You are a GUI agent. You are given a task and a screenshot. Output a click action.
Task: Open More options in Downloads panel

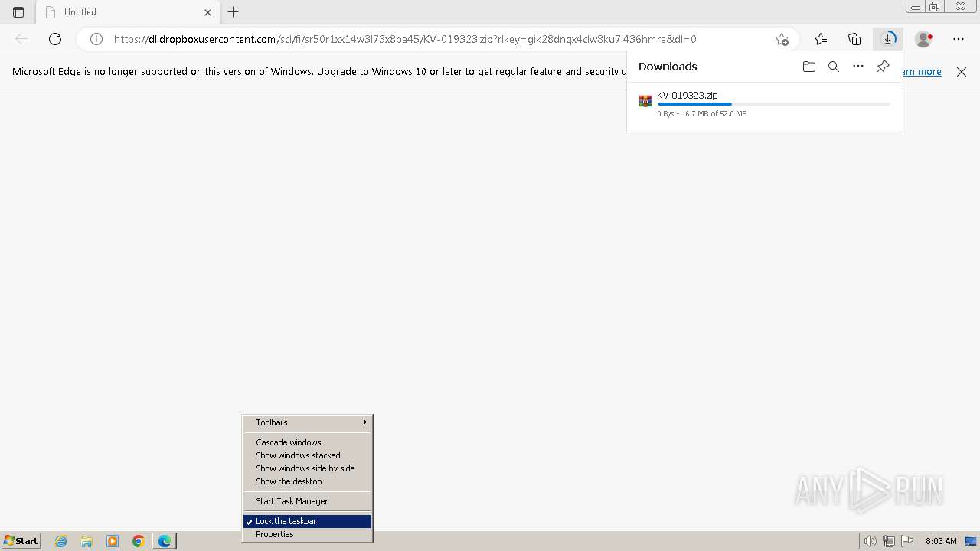pyautogui.click(x=858, y=67)
